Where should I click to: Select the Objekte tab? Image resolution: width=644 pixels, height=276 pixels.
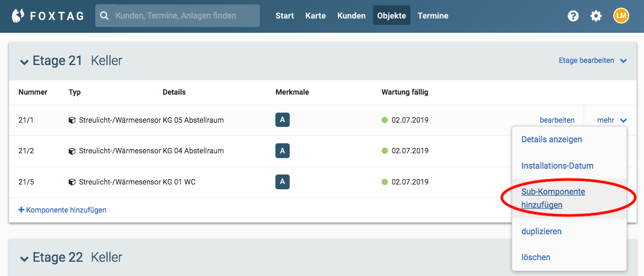tap(391, 16)
